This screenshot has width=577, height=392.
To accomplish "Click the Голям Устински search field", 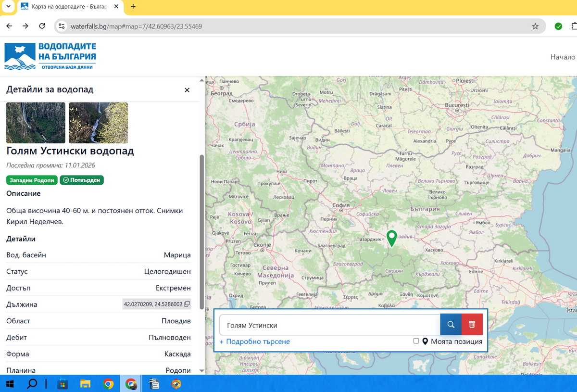I will (329, 325).
